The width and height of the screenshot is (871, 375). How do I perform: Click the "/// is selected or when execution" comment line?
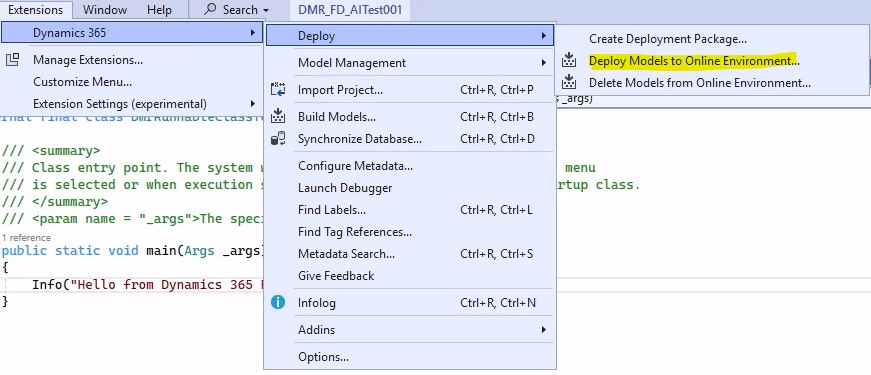[131, 184]
